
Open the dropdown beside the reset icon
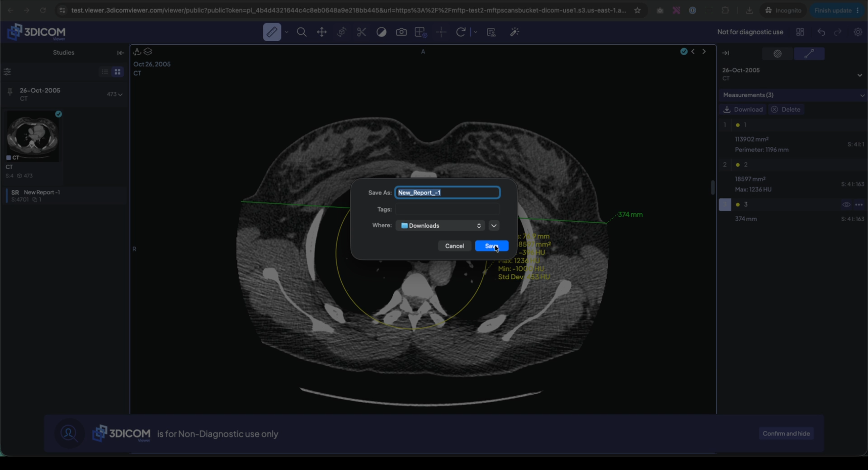pyautogui.click(x=475, y=32)
